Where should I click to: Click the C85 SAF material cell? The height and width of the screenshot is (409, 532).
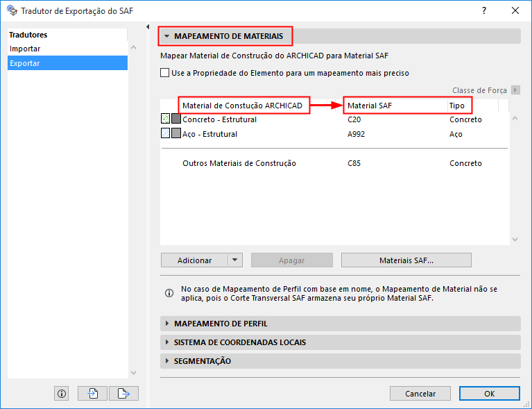click(x=354, y=163)
